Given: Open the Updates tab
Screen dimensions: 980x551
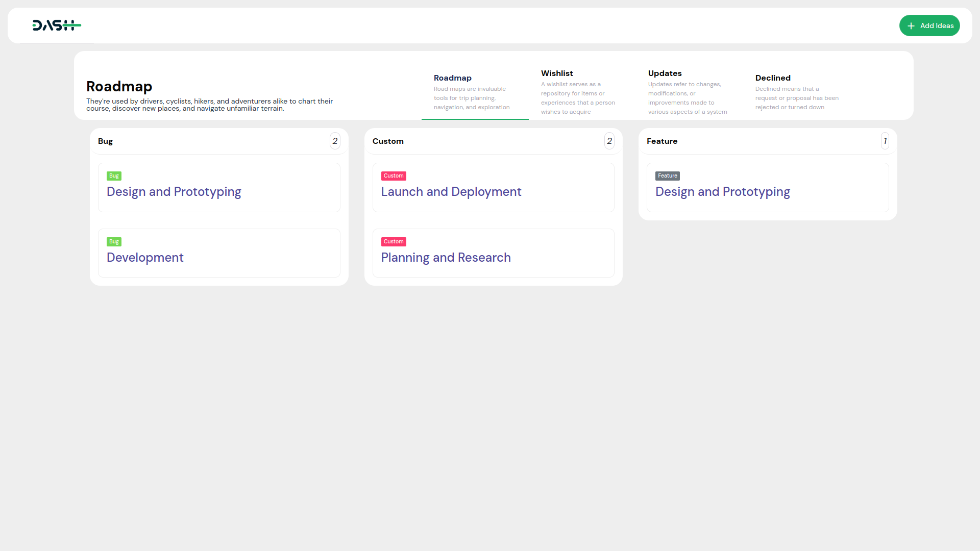Looking at the screenshot, I should coord(665,73).
